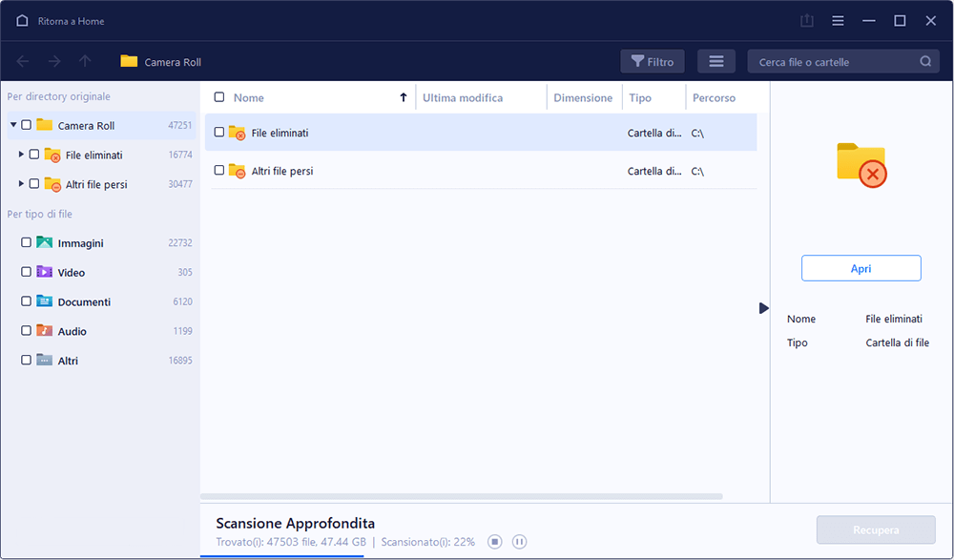
Task: Navigate up one folder level arrow
Action: (85, 61)
